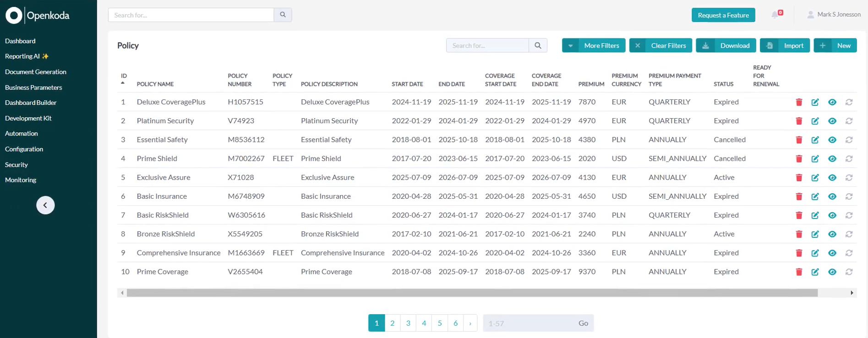This screenshot has width=868, height=338.
Task: Delete the Platinum Security policy
Action: (799, 121)
